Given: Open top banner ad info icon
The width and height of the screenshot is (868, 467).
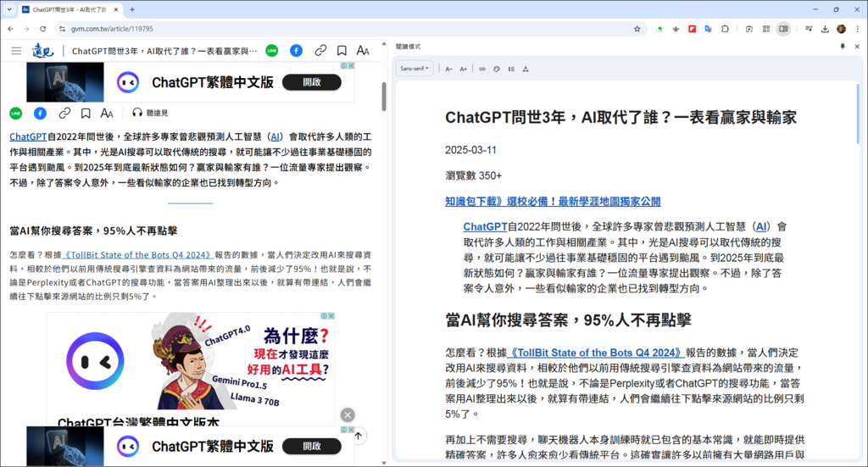Looking at the screenshot, I should [344, 66].
